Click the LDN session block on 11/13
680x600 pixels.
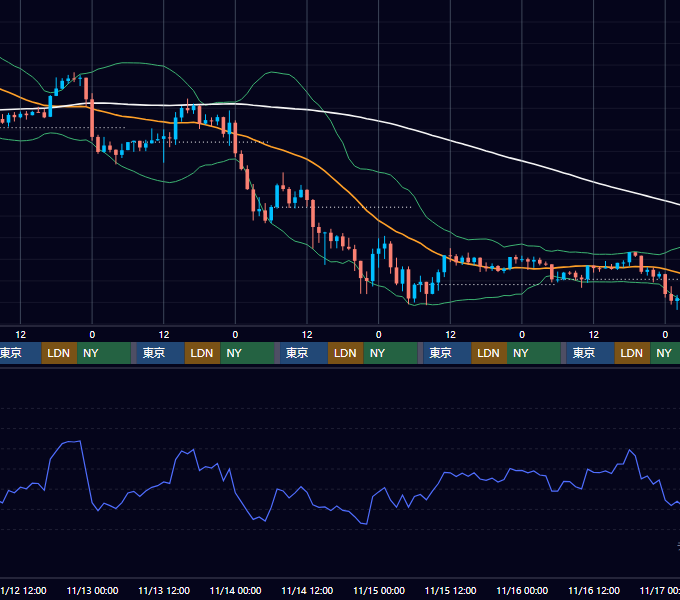(203, 353)
